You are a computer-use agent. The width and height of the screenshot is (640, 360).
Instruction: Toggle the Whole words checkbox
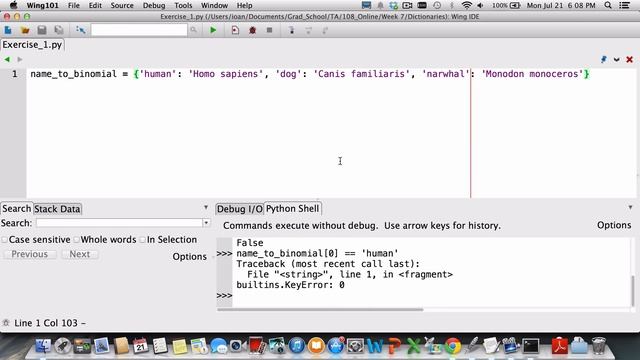77,240
